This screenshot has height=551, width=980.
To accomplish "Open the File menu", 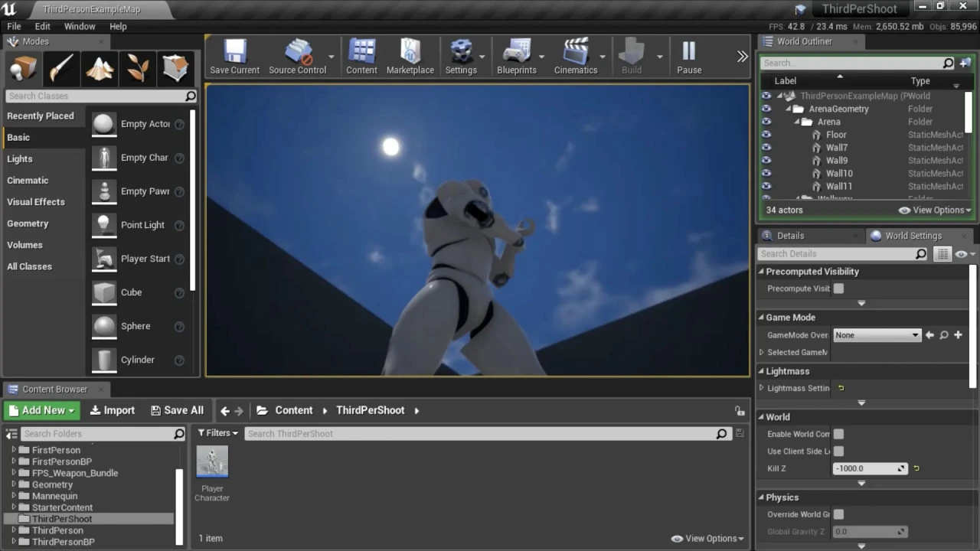I will pyautogui.click(x=14, y=26).
